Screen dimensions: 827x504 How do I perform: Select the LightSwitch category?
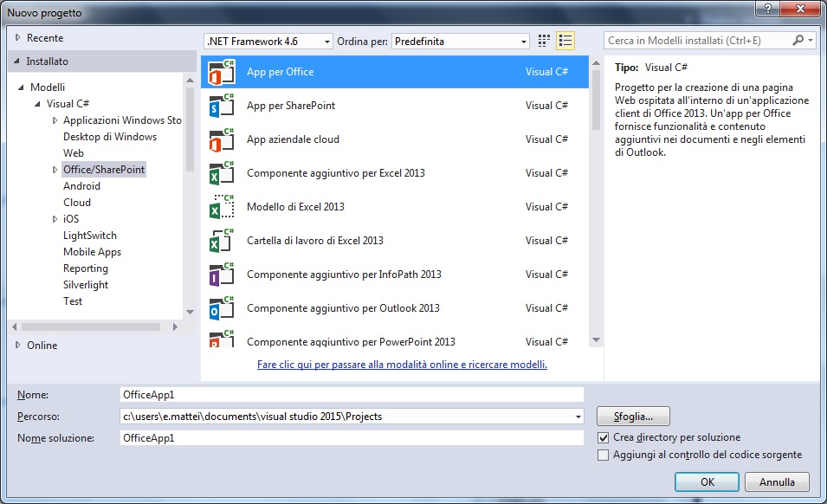90,236
